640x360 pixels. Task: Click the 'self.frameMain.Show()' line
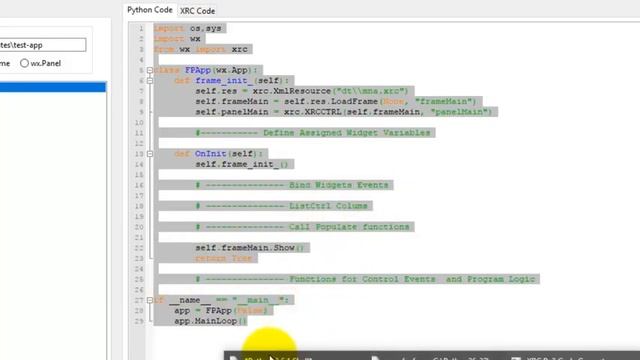point(250,248)
